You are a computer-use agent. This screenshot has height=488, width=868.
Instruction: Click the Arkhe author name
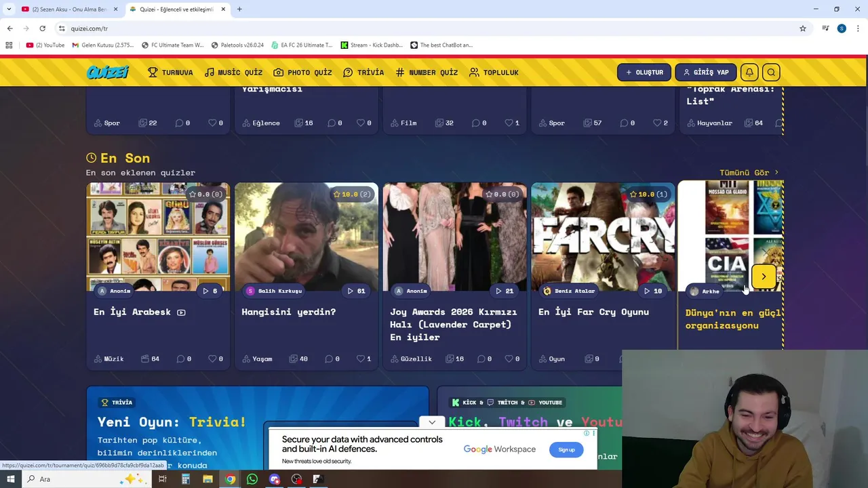[x=711, y=291]
